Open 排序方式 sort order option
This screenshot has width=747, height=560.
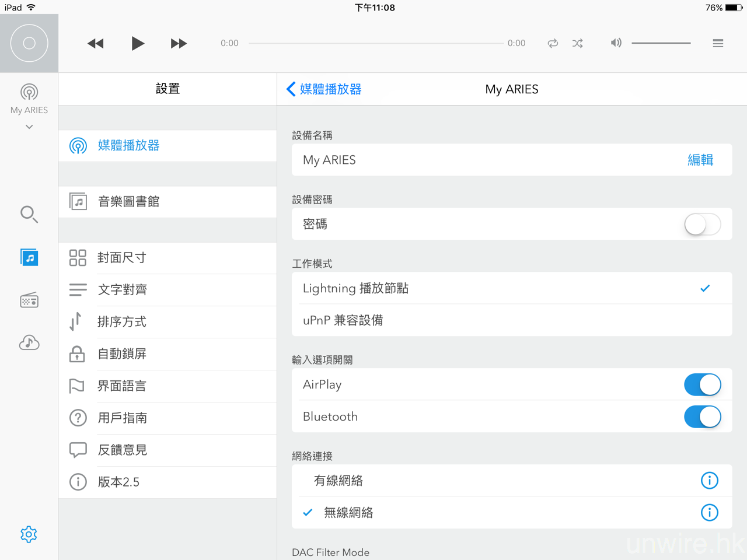pos(167,322)
